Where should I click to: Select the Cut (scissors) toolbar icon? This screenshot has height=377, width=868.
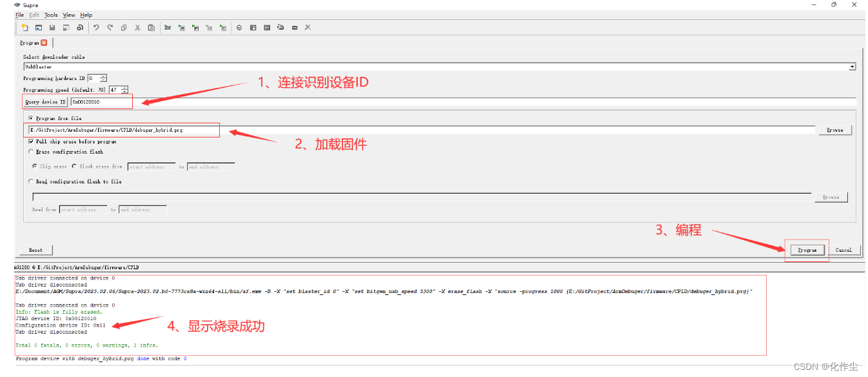click(x=137, y=27)
